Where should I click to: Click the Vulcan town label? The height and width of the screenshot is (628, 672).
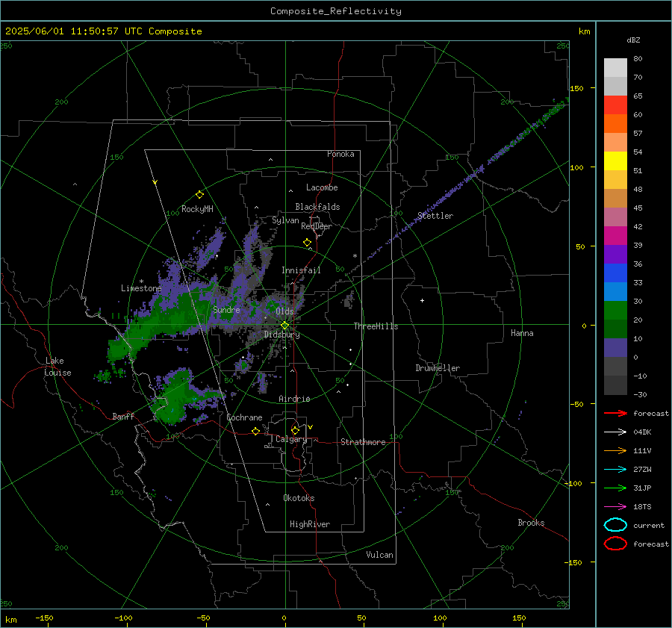pos(379,555)
